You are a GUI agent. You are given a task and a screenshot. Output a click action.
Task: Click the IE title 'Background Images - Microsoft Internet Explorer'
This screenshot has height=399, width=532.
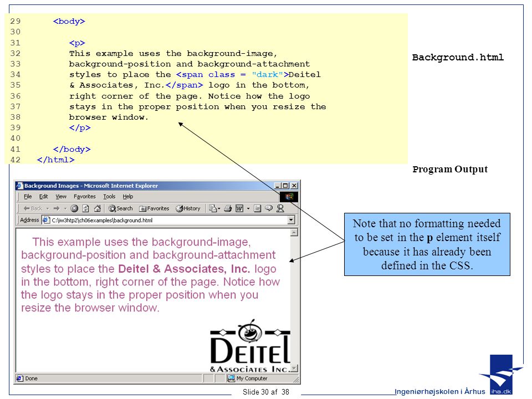click(x=91, y=186)
